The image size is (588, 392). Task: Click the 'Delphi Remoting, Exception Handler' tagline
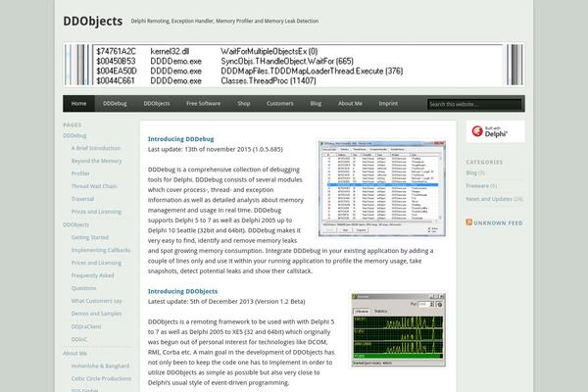(224, 21)
